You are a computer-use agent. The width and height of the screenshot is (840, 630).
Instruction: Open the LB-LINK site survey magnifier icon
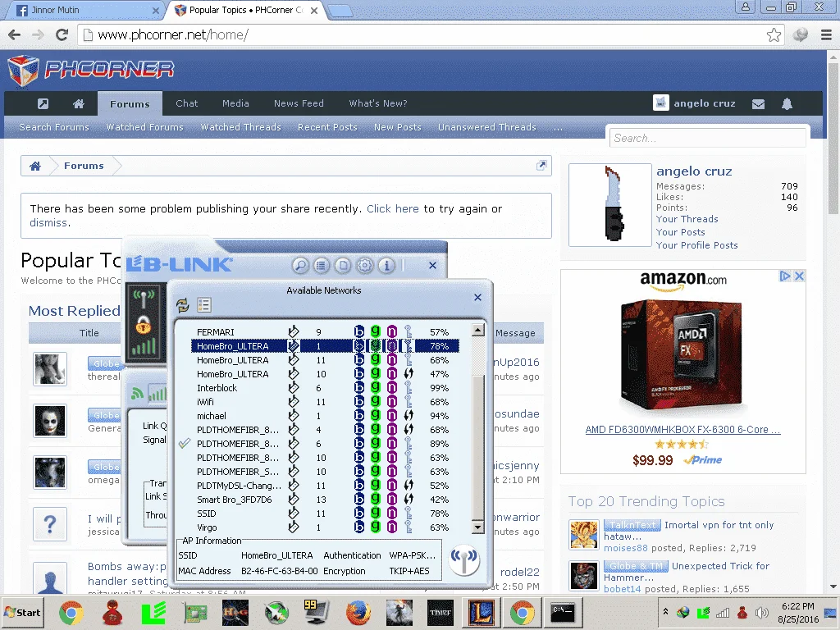point(300,265)
